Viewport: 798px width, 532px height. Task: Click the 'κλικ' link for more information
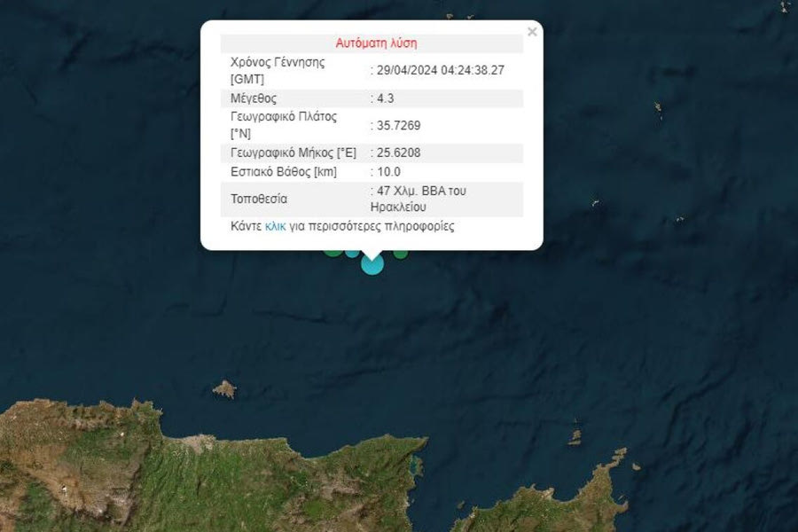tap(275, 226)
